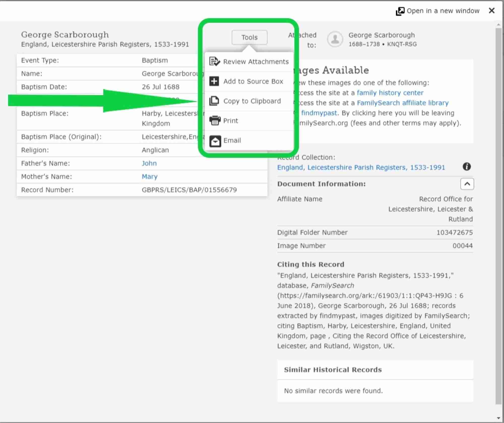Click the printer icon in Tools menu
This screenshot has height=423, width=504.
pos(215,121)
